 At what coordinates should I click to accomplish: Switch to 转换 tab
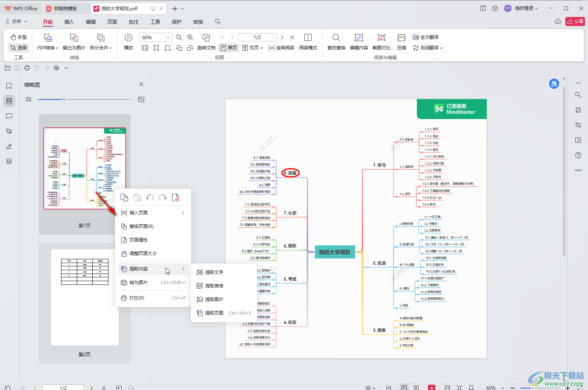pos(198,22)
